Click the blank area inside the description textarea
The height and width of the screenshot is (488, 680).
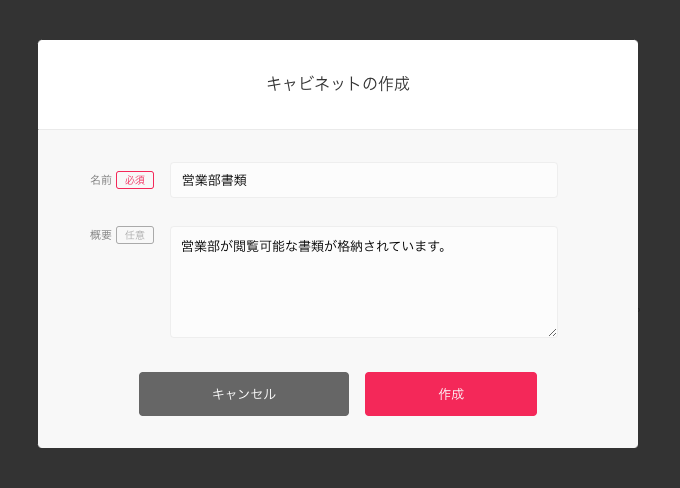pos(363,300)
